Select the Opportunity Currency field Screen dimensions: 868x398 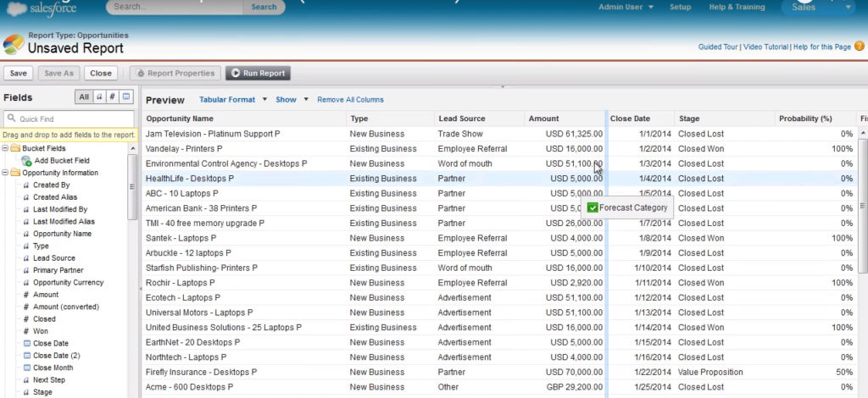(x=68, y=283)
